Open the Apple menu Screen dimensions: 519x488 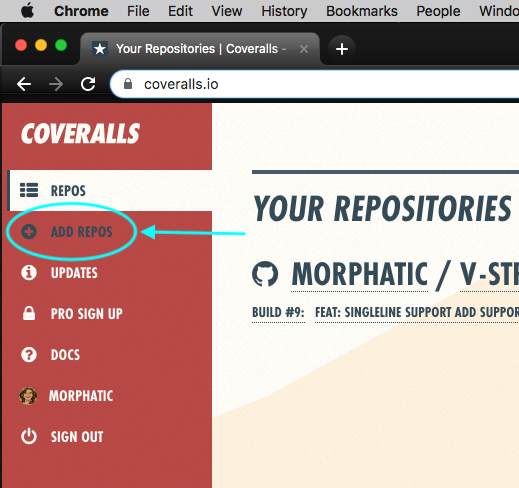pos(27,11)
